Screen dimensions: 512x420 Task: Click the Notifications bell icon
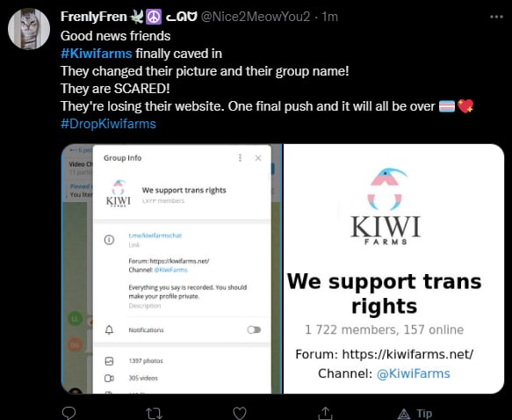click(109, 329)
